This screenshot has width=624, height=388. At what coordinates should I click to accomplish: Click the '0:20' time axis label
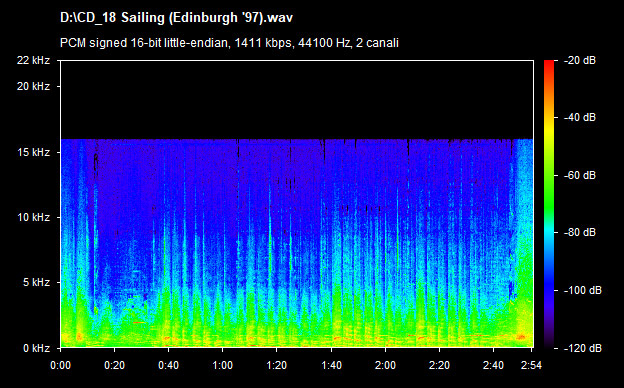(x=115, y=365)
